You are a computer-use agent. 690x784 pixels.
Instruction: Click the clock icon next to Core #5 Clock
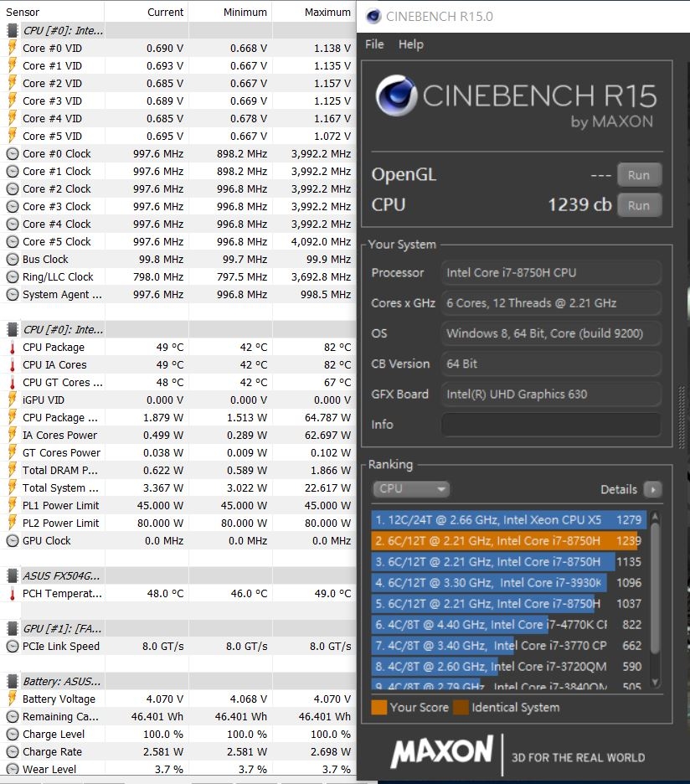(x=12, y=241)
